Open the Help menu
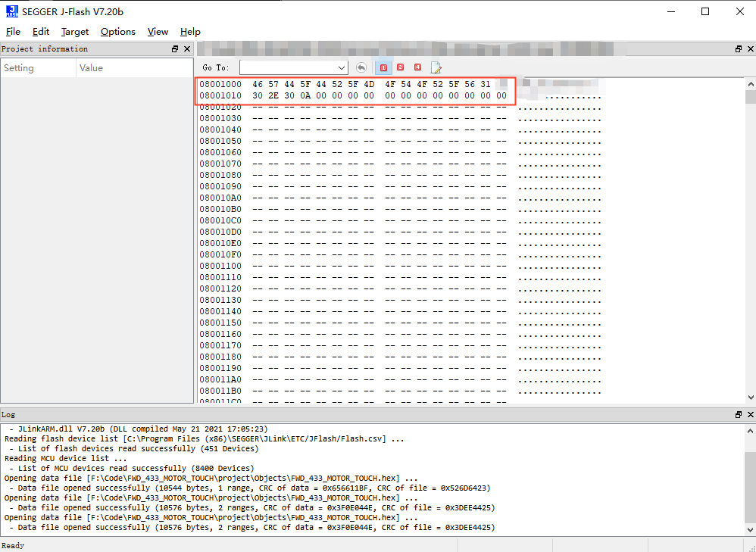Image resolution: width=756 pixels, height=552 pixels. [x=190, y=32]
